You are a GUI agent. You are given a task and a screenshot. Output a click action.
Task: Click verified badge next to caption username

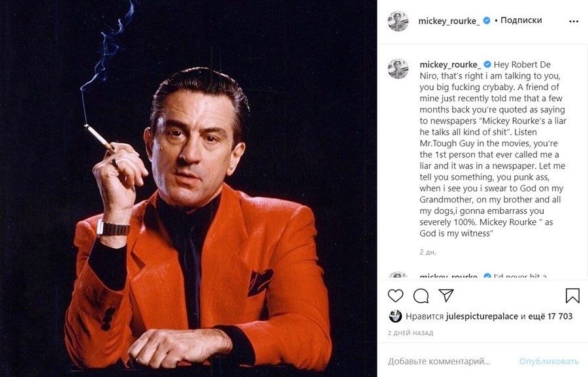[487, 64]
